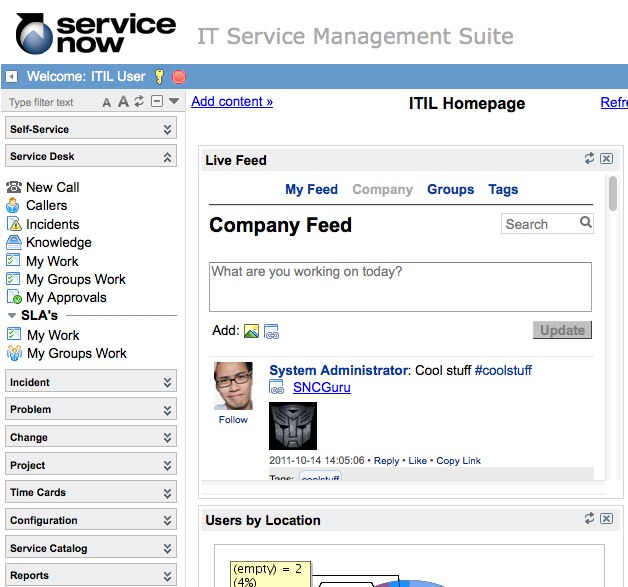
Task: Expand the Self-Service section
Action: 168,129
